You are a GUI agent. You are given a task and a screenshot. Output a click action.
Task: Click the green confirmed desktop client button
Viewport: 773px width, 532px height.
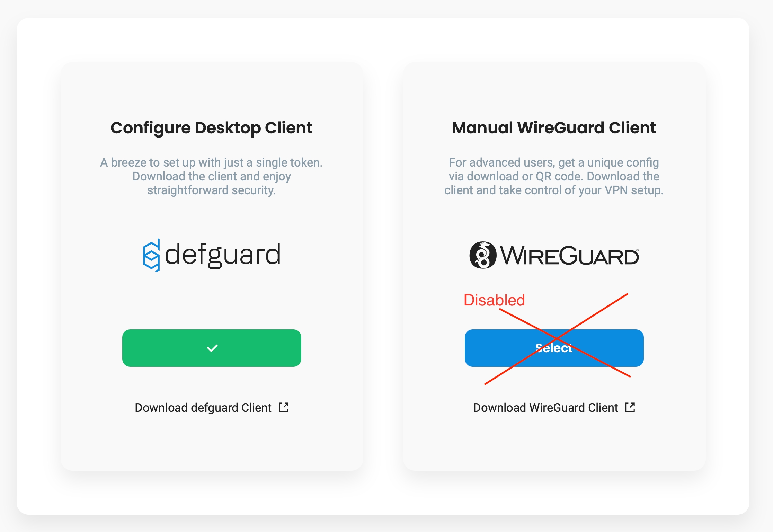[x=212, y=348]
